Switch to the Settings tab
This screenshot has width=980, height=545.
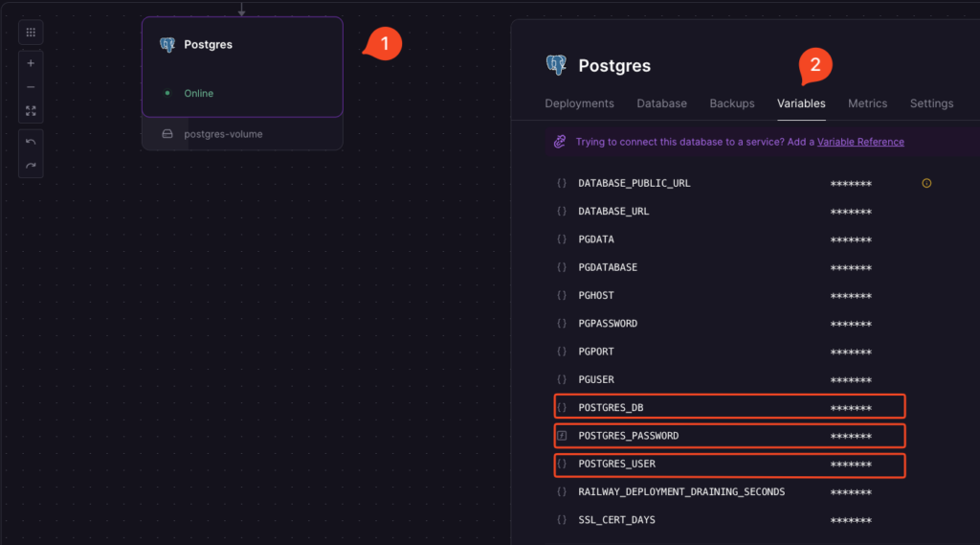(x=931, y=103)
